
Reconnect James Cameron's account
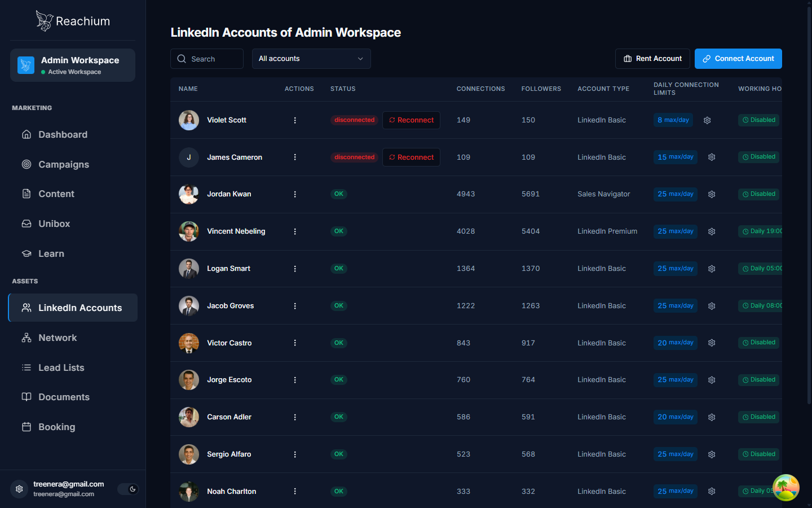411,157
